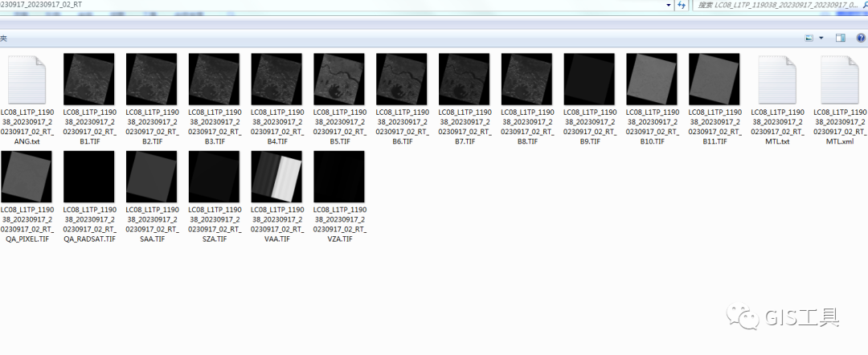Click the QA_PIXEL.TIF file name label
Image resolution: width=868 pixels, height=355 pixels.
pyautogui.click(x=27, y=225)
